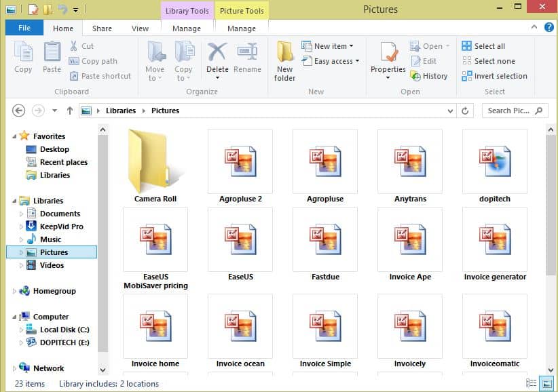Switch to the Share ribbon tab
The width and height of the screenshot is (558, 392).
[x=102, y=28]
